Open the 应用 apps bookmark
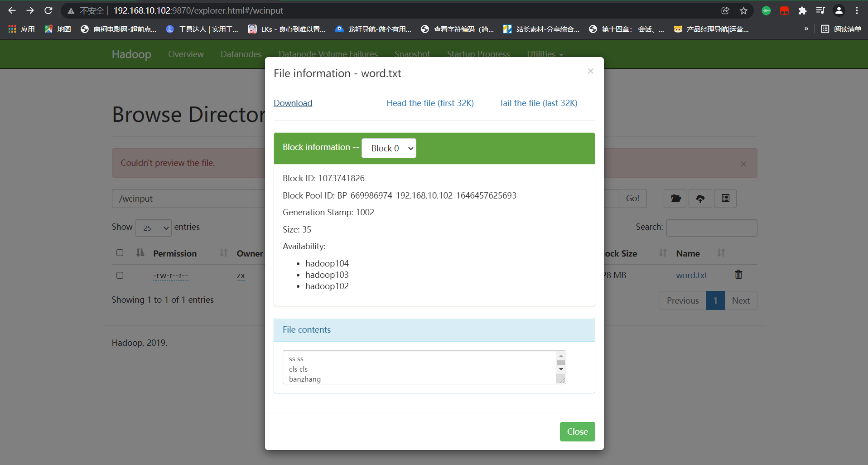 point(21,29)
